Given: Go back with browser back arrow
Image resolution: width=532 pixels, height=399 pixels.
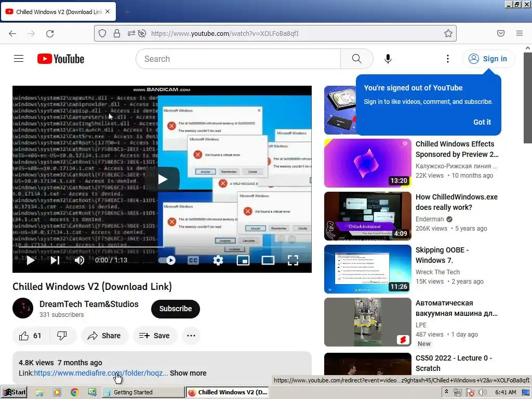Looking at the screenshot, I should [12, 33].
